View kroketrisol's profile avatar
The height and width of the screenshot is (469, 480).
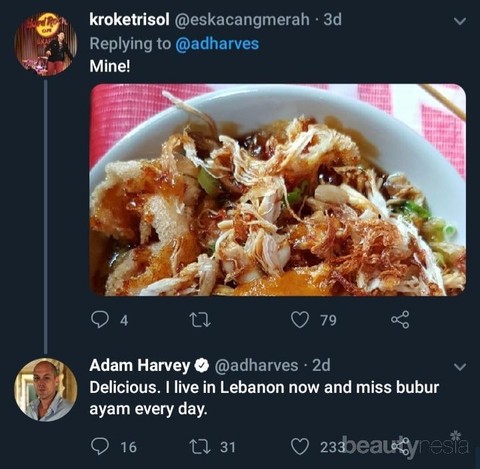[46, 44]
